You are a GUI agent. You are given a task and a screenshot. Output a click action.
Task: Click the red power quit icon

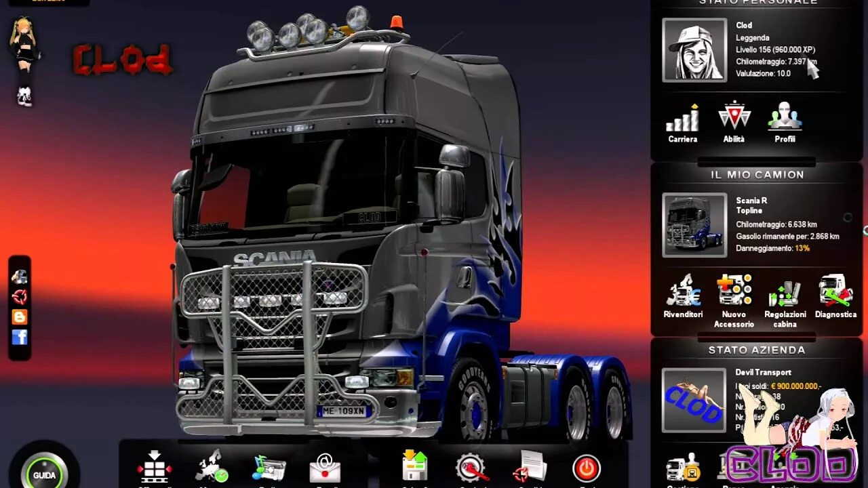[x=587, y=468]
